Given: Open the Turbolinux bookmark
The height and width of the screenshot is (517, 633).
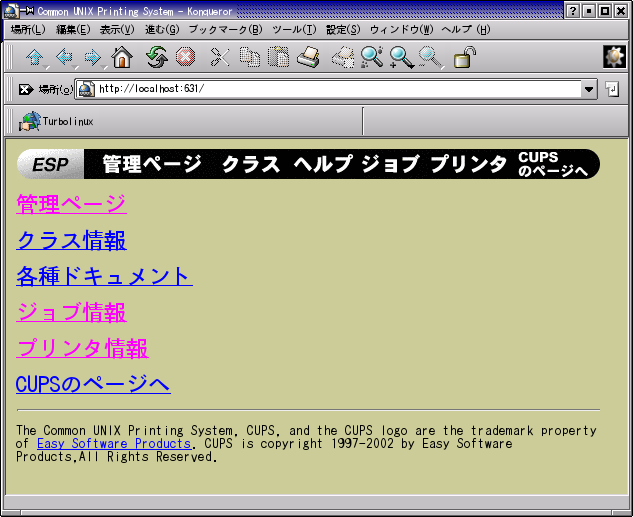Looking at the screenshot, I should tap(56, 121).
